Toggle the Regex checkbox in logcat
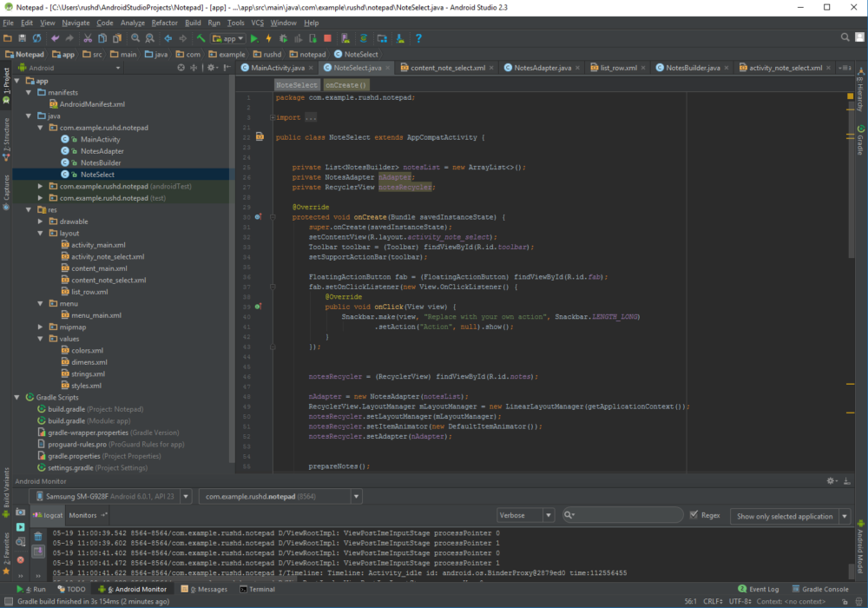Image resolution: width=868 pixels, height=608 pixels. 694,515
